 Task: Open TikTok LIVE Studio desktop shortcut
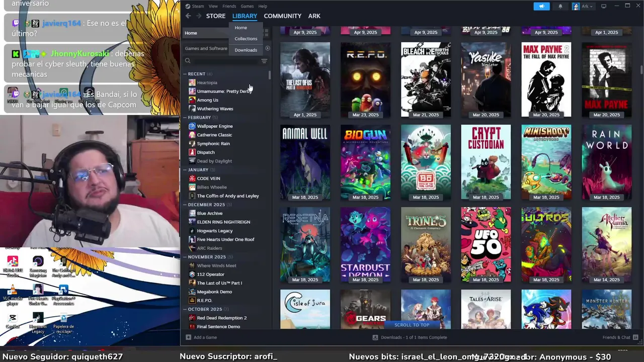coord(13,266)
